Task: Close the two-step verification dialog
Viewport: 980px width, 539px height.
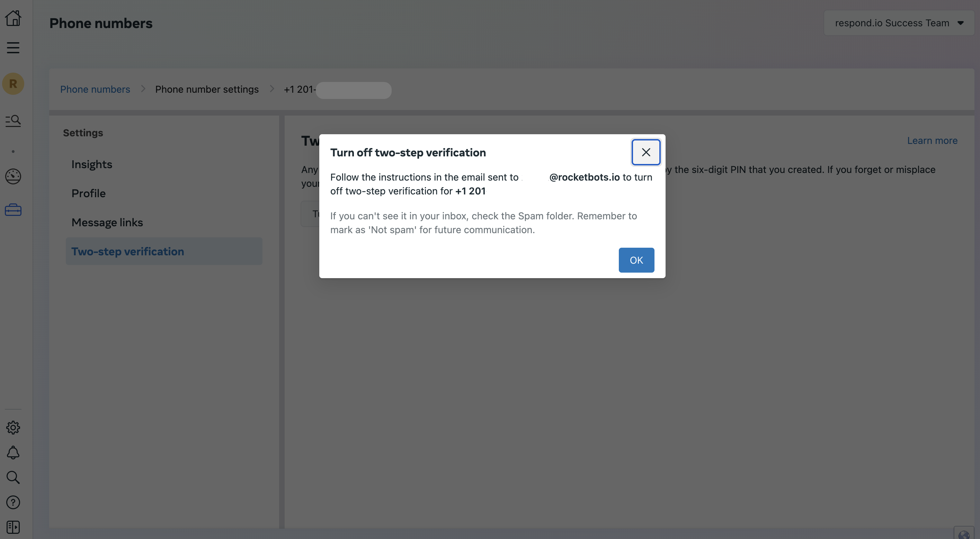Action: (x=645, y=152)
